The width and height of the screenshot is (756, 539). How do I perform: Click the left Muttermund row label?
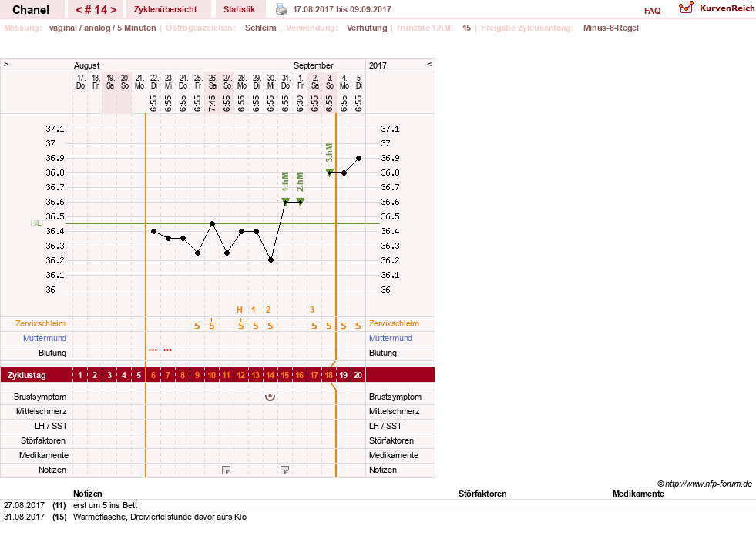point(45,338)
